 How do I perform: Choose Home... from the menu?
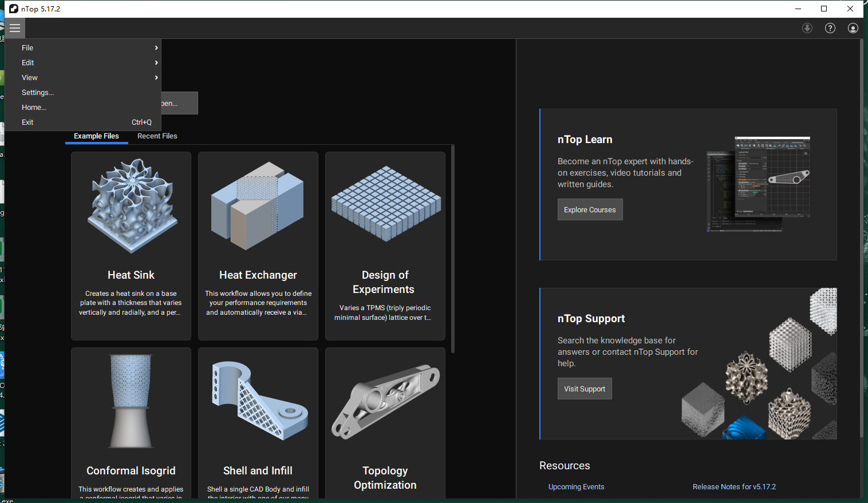point(83,108)
